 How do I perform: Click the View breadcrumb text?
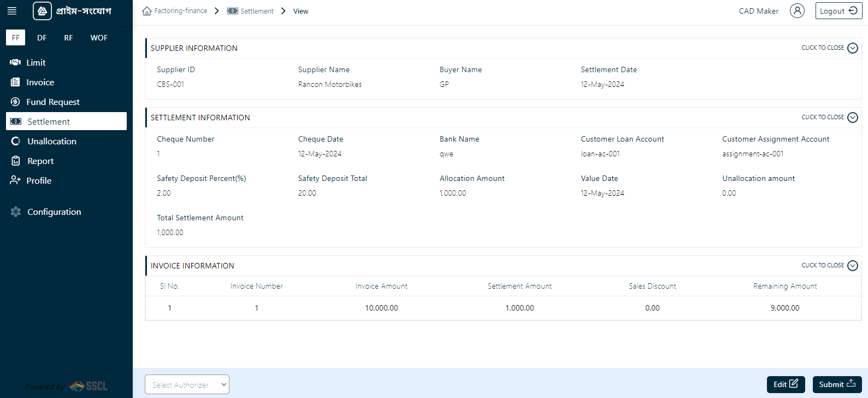click(x=300, y=11)
